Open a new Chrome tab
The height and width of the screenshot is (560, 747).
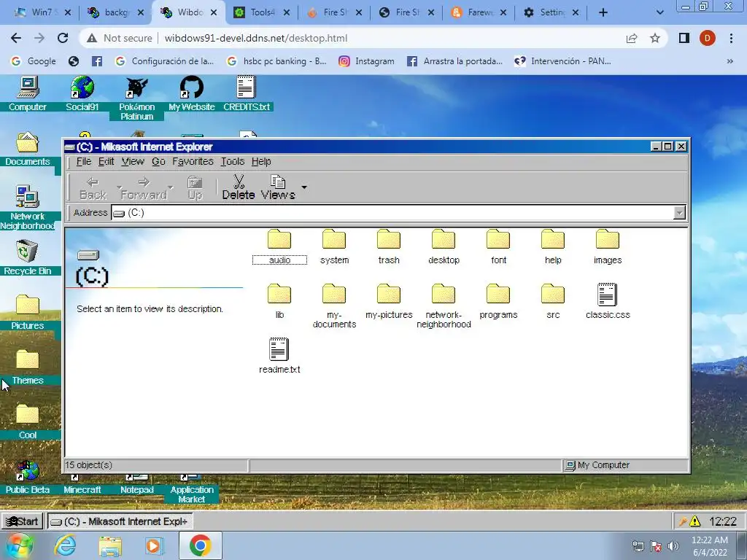[603, 12]
